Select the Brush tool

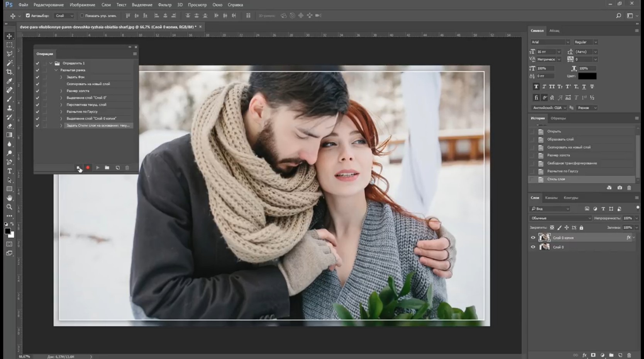(x=9, y=99)
